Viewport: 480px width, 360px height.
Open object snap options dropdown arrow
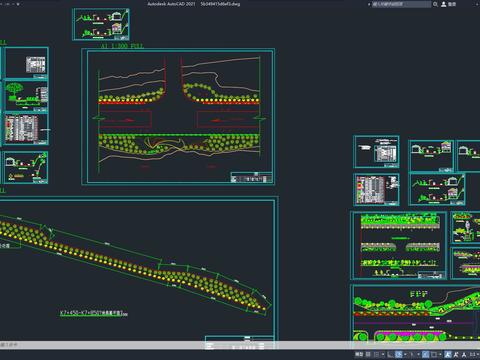pyautogui.click(x=440, y=354)
